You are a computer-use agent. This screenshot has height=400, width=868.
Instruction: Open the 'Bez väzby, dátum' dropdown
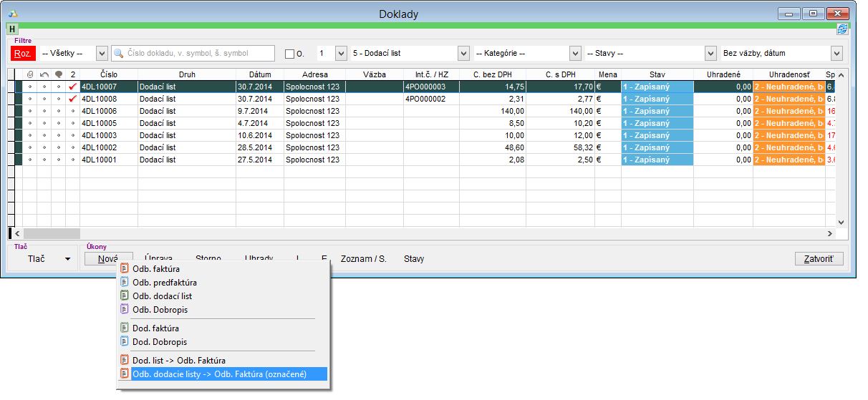[x=836, y=54]
